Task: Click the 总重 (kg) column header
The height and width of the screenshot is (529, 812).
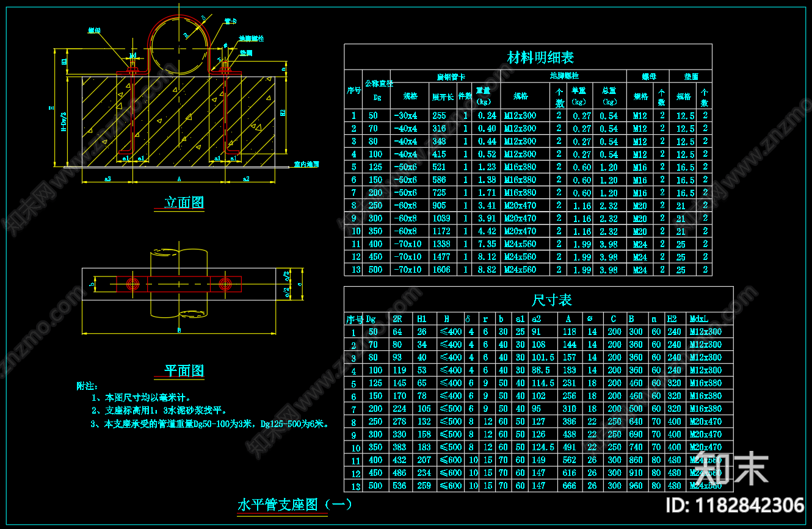Action: [x=609, y=95]
